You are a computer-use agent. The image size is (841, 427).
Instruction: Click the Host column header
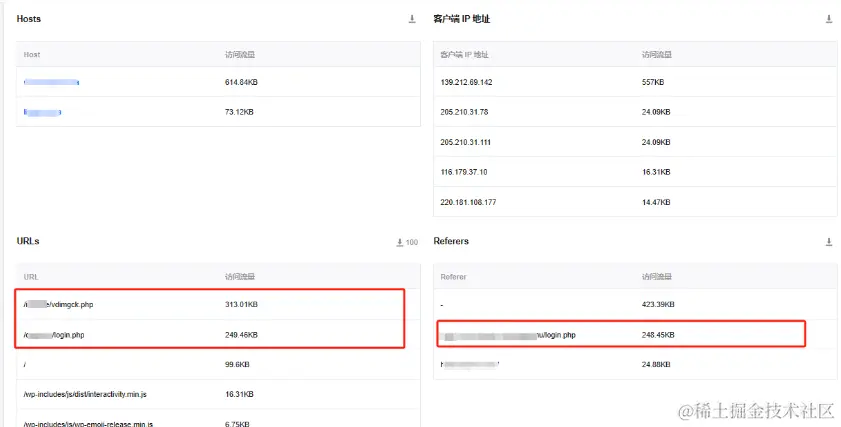tap(32, 55)
